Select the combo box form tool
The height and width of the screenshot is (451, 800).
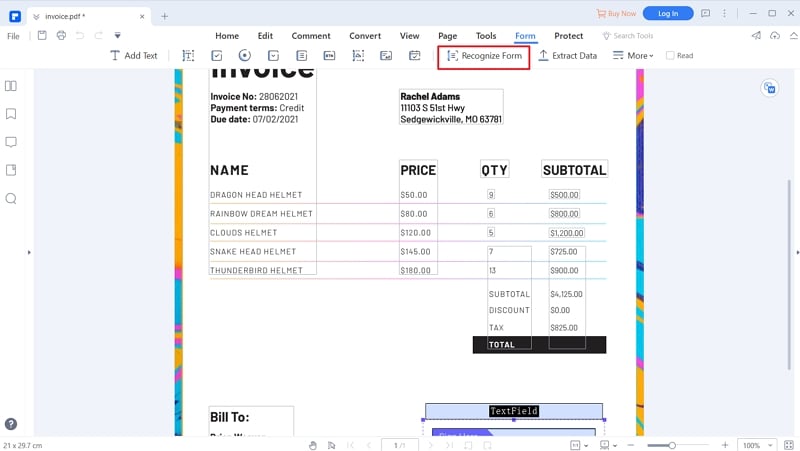tap(273, 56)
